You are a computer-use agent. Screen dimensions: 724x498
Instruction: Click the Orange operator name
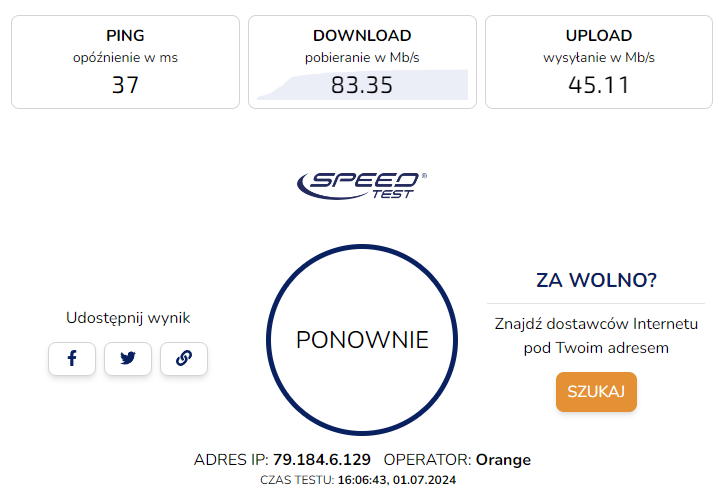pos(503,460)
